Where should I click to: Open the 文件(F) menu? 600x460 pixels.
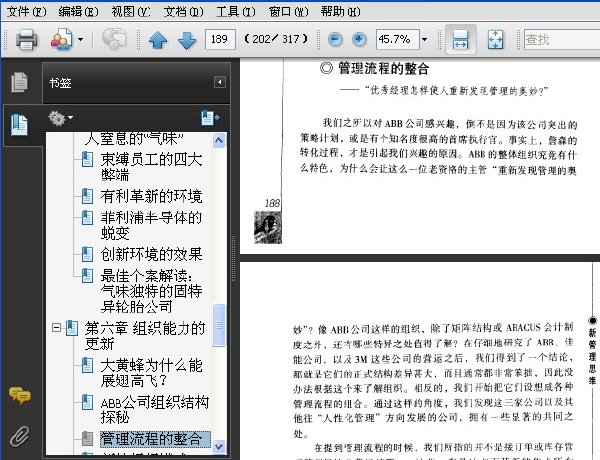click(x=26, y=12)
